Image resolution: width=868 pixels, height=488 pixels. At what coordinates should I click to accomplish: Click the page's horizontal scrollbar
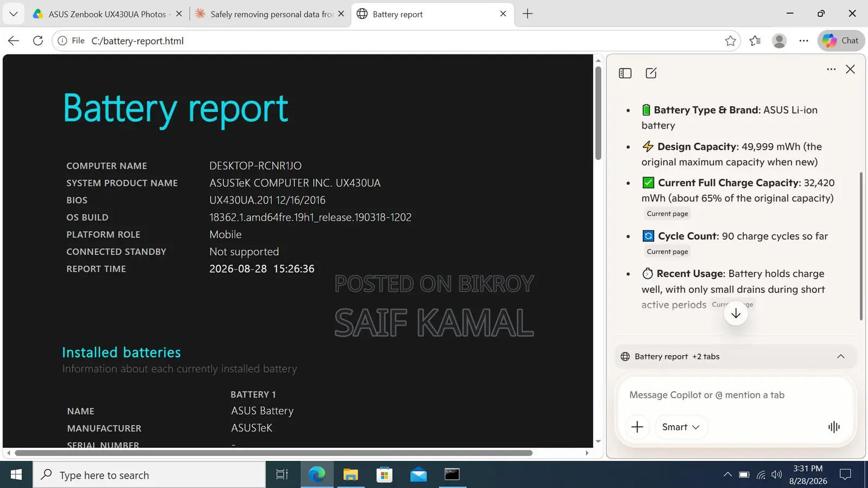pyautogui.click(x=273, y=453)
